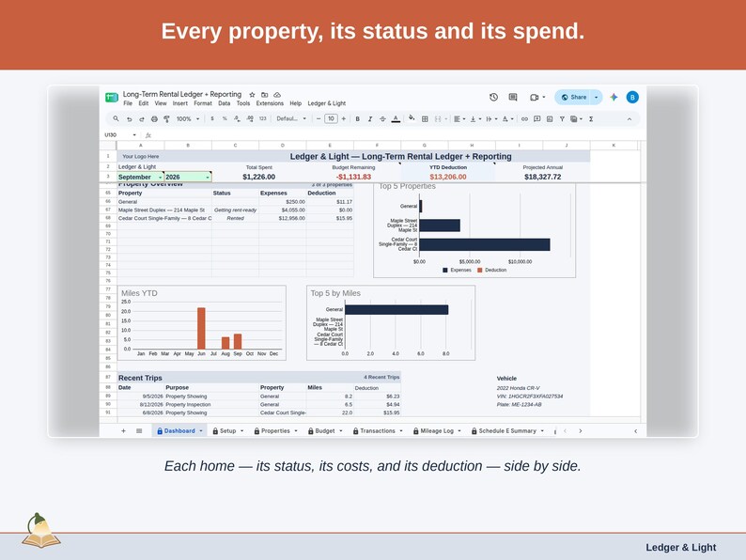
Task: Open the functions sigma menu
Action: (591, 119)
